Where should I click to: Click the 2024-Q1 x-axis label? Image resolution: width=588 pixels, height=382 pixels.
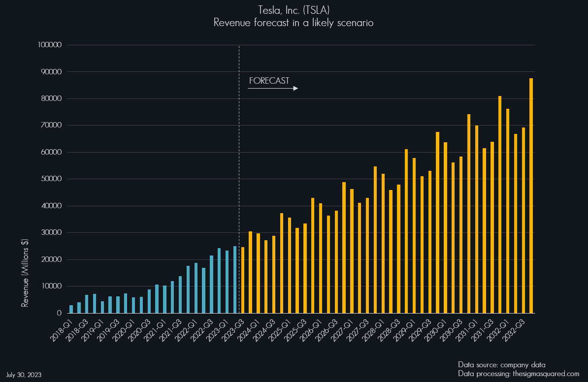pos(249,329)
